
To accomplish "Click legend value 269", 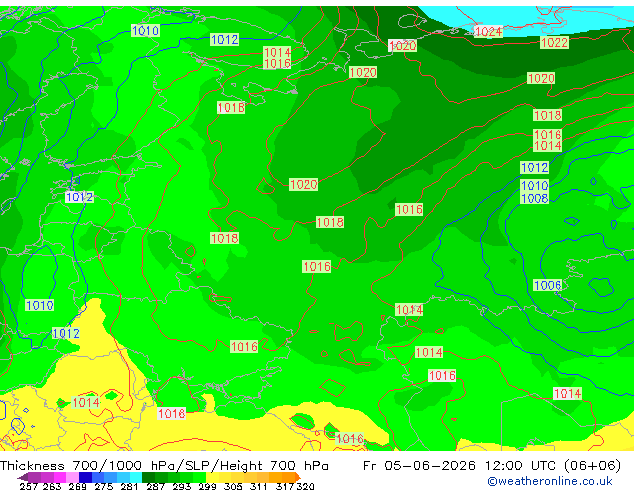I will (77, 486).
